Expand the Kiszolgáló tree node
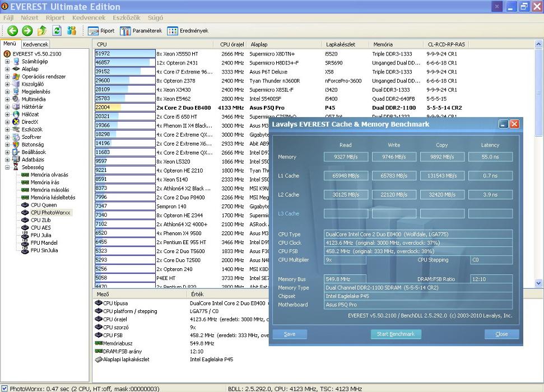Image resolution: width=544 pixels, height=392 pixels. point(7,85)
